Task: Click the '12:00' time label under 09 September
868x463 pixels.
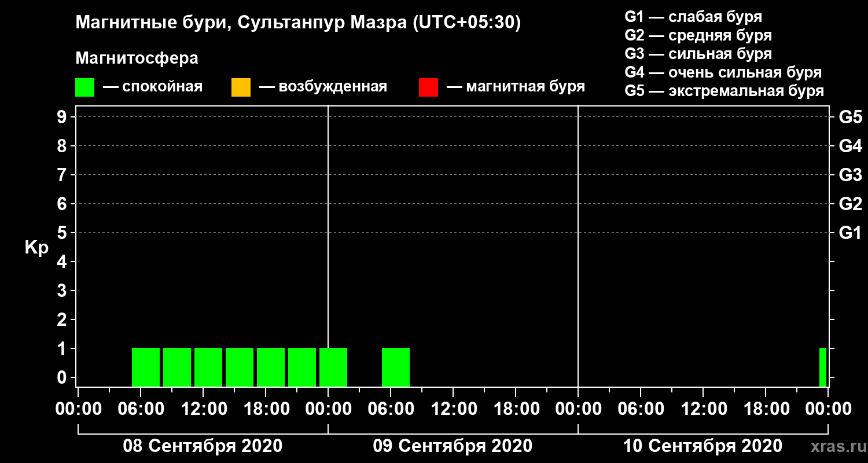Action: pos(453,409)
